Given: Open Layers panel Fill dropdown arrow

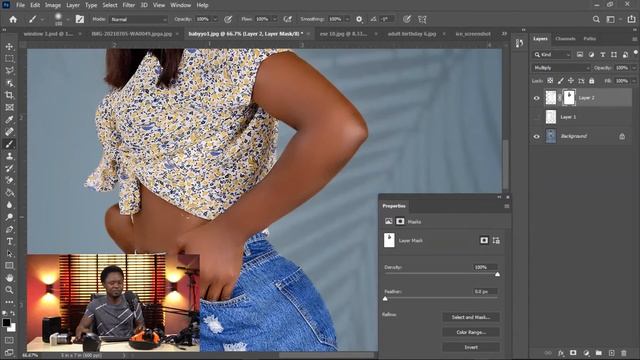Looking at the screenshot, I should [634, 81].
